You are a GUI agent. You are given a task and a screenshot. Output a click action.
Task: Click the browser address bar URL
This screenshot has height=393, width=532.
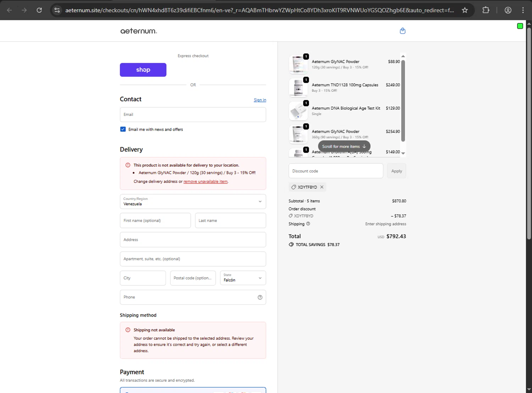tap(260, 10)
